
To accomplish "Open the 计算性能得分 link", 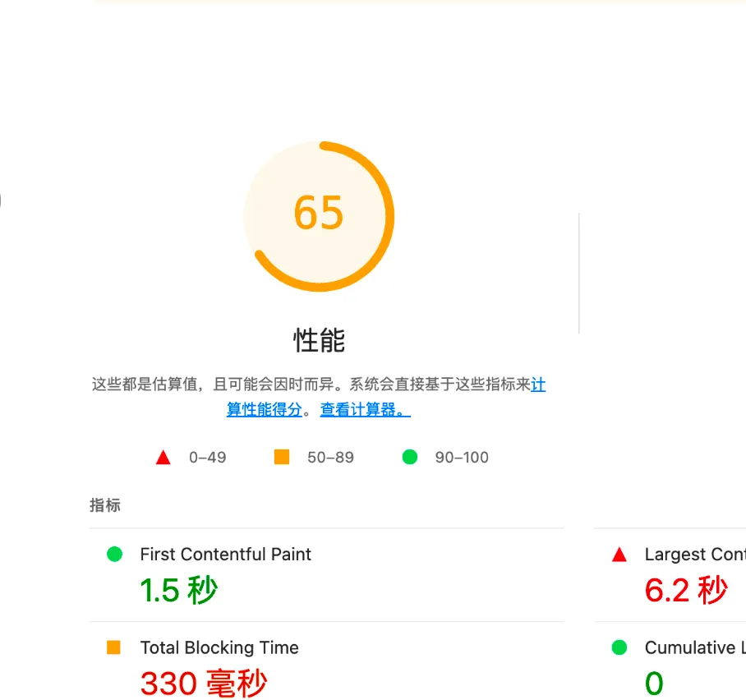I will pyautogui.click(x=265, y=409).
